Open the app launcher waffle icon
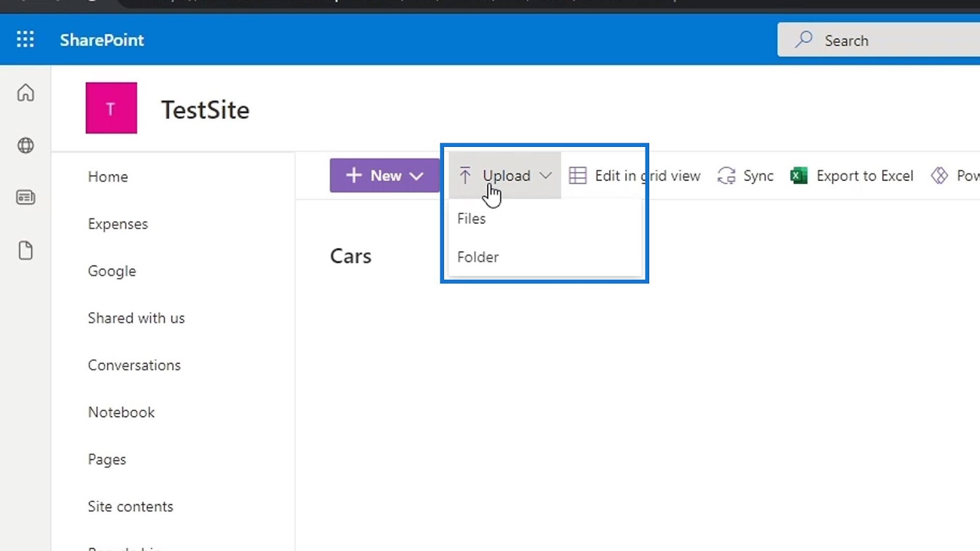Screen dimensions: 980x551 point(25,40)
